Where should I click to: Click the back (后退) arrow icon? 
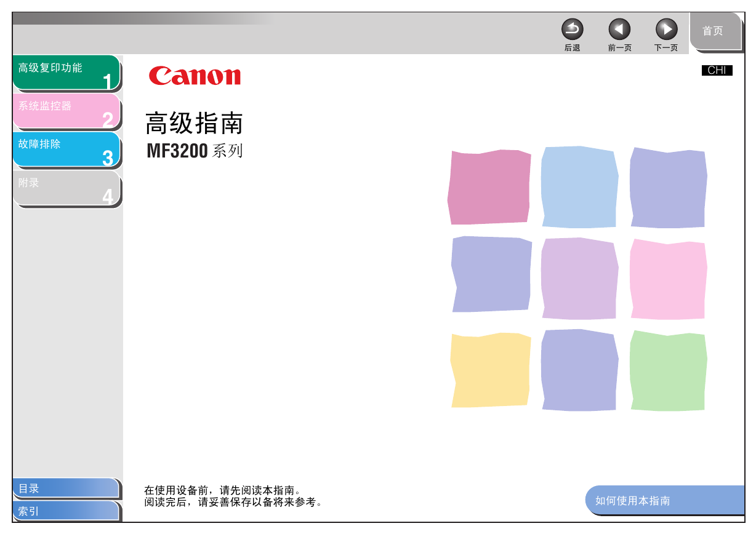pos(572,29)
